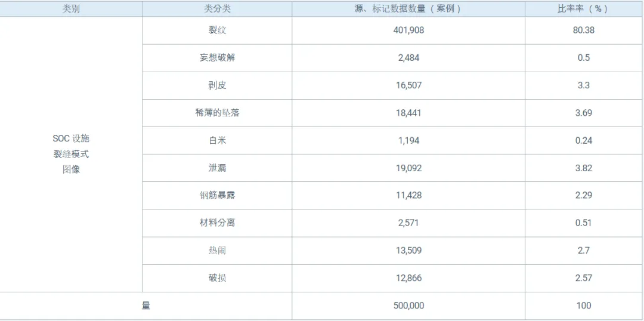Click the 热闹 row label
The image size is (644, 321).
(x=217, y=251)
